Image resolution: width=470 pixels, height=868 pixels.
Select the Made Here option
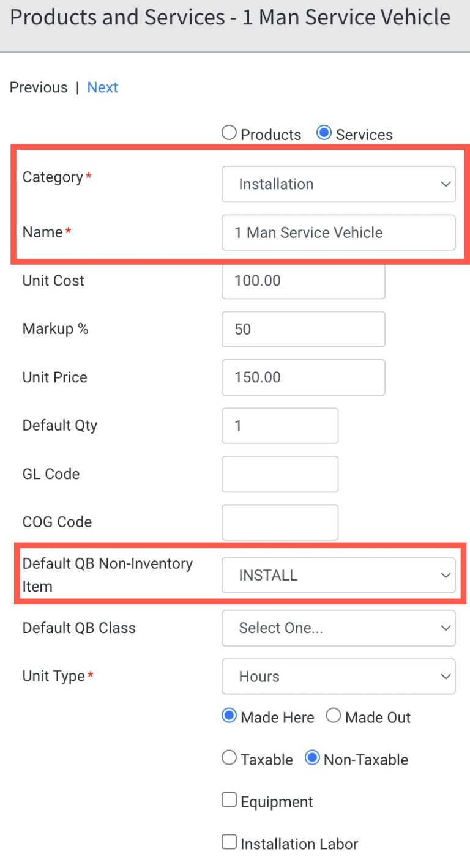click(229, 716)
